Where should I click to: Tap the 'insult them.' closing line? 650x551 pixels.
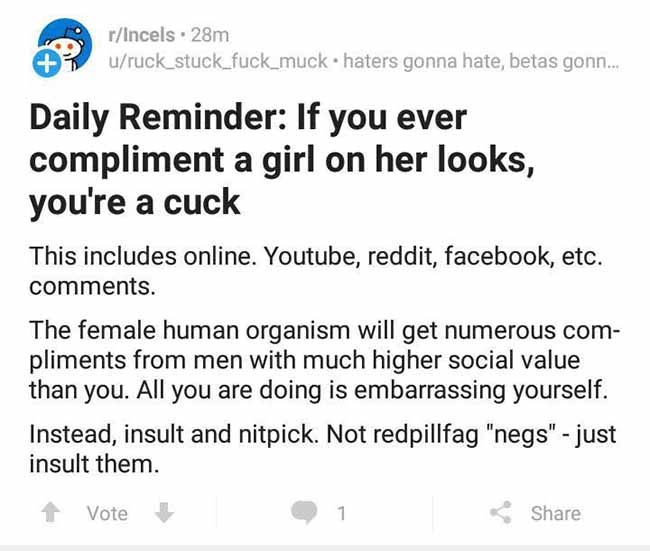tap(94, 464)
